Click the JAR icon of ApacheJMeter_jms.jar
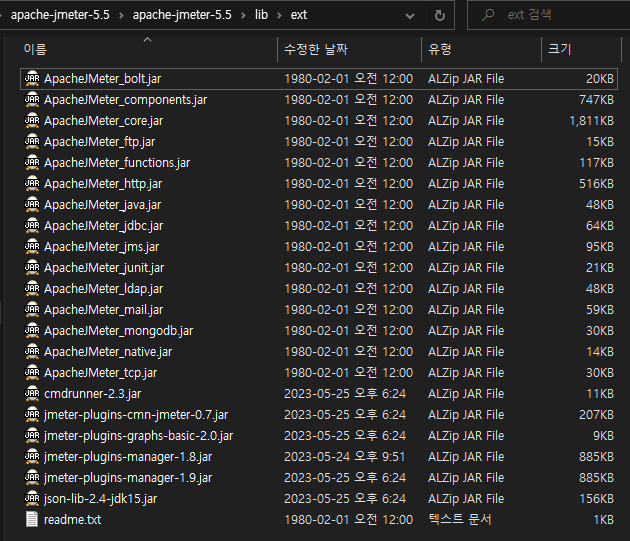The image size is (630, 541). click(32, 246)
